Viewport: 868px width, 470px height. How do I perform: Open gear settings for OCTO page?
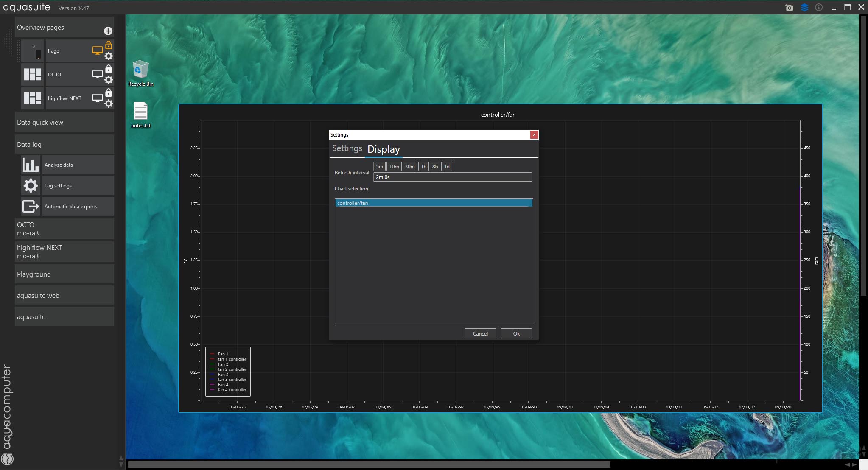click(x=109, y=80)
